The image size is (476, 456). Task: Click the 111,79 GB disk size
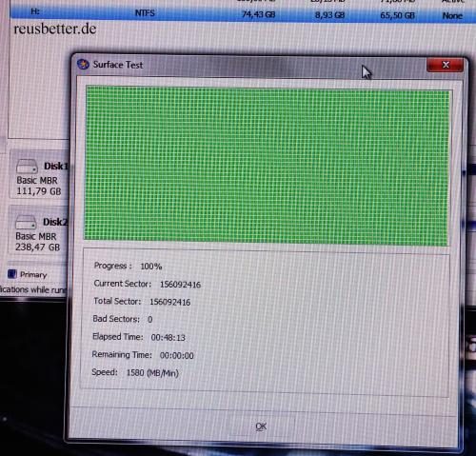(39, 191)
